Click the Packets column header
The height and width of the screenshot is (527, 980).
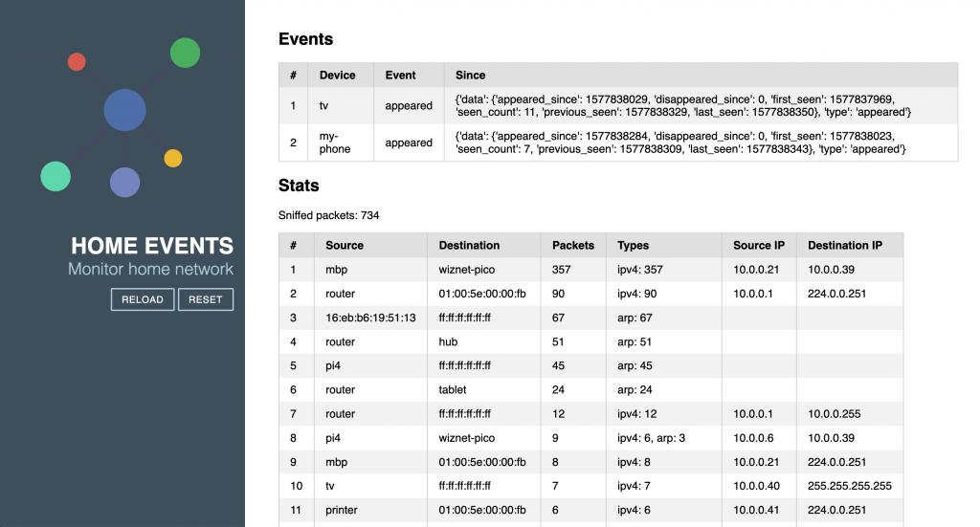pos(573,246)
